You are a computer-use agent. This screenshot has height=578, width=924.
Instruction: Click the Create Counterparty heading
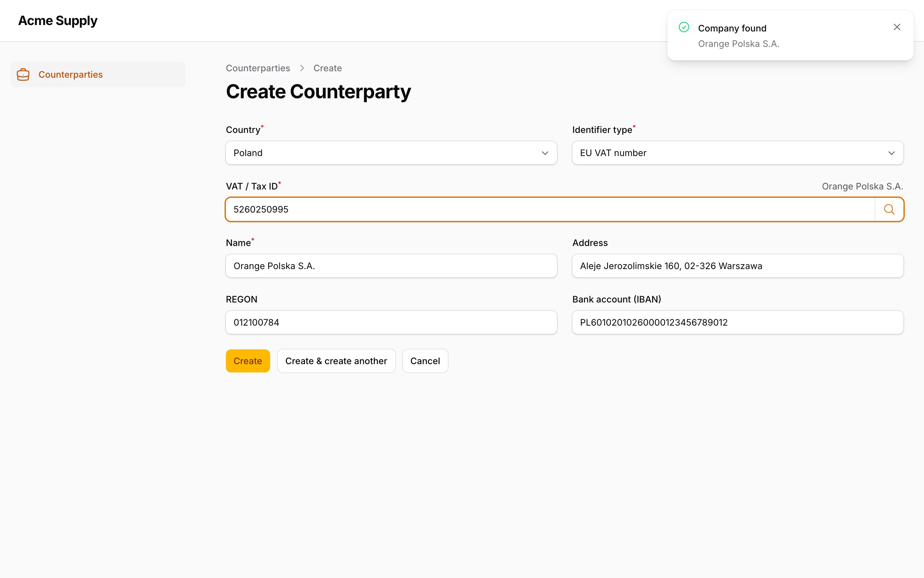pyautogui.click(x=318, y=92)
